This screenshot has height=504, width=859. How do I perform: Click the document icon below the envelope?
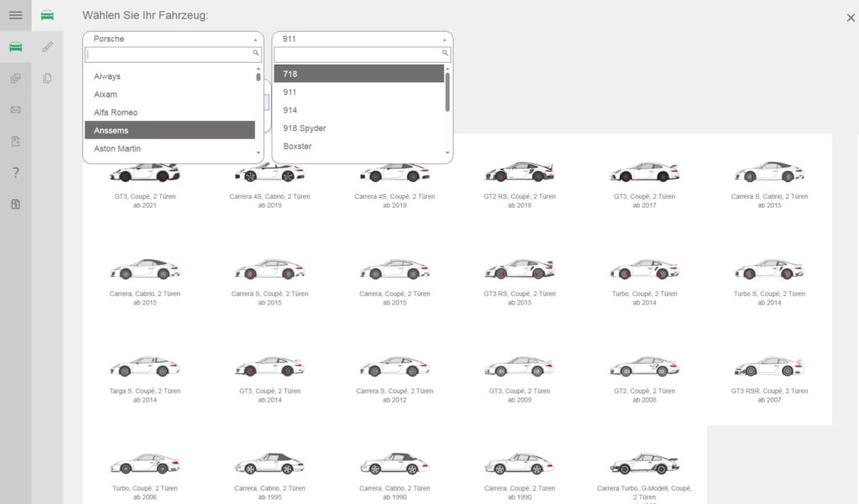pyautogui.click(x=15, y=141)
